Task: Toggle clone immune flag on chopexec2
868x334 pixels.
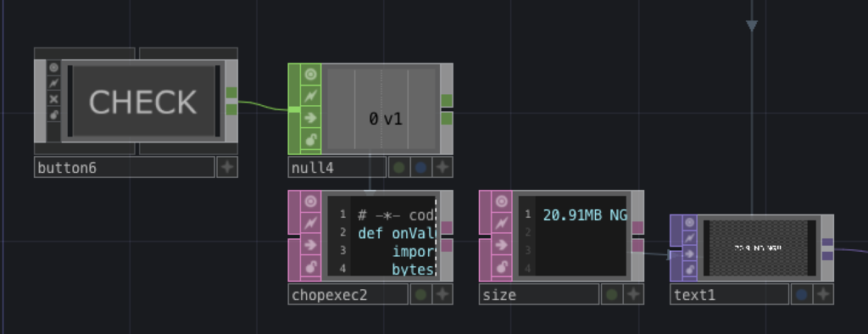Action: click(x=310, y=223)
